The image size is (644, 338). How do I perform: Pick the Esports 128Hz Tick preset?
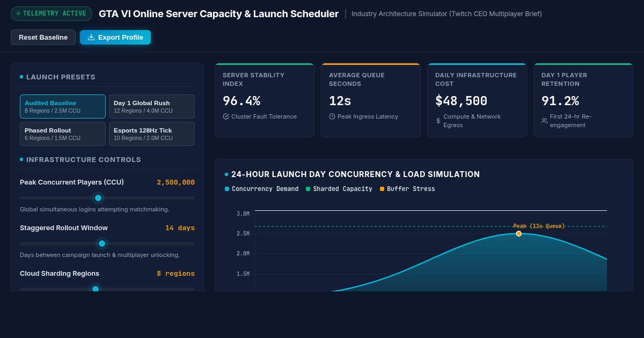(x=152, y=134)
